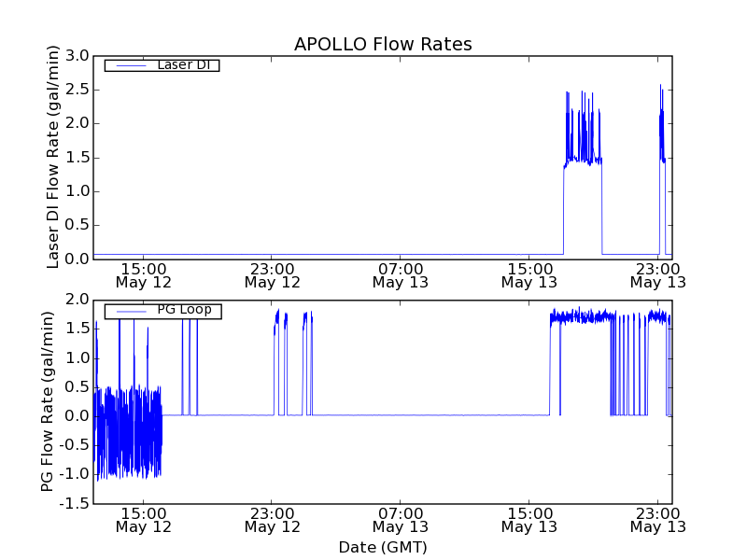Screen dimensions: 747x560
Task: Click the 2.0 tick on the PG chart
Action: click(x=78, y=300)
